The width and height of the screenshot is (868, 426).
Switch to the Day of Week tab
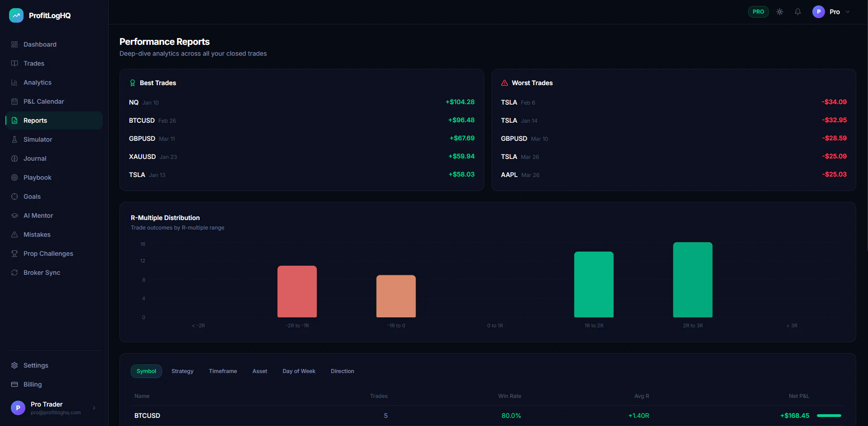299,371
